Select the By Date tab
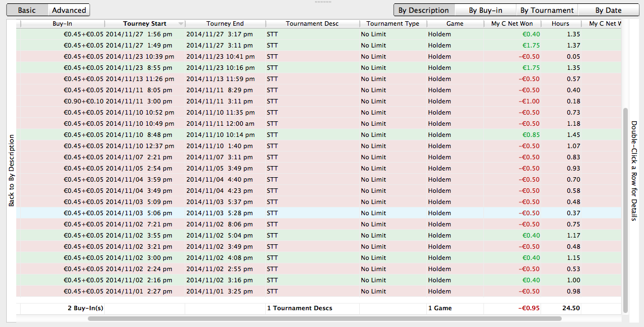 point(608,10)
